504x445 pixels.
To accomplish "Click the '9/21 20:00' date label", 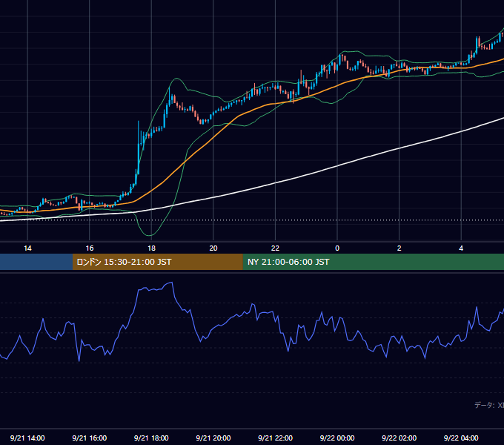I will coord(213,438).
